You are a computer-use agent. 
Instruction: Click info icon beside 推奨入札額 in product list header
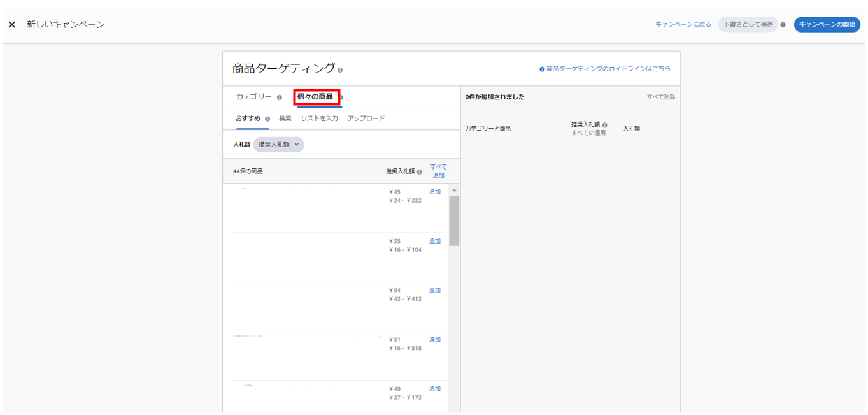pyautogui.click(x=420, y=171)
